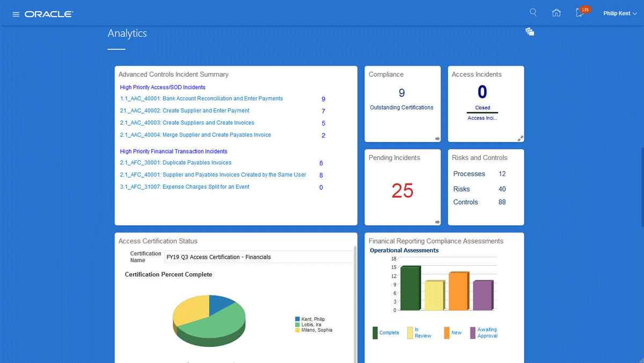The width and height of the screenshot is (644, 363).
Task: Click the Access Certification Status panel scrollbar
Action: pos(355,301)
